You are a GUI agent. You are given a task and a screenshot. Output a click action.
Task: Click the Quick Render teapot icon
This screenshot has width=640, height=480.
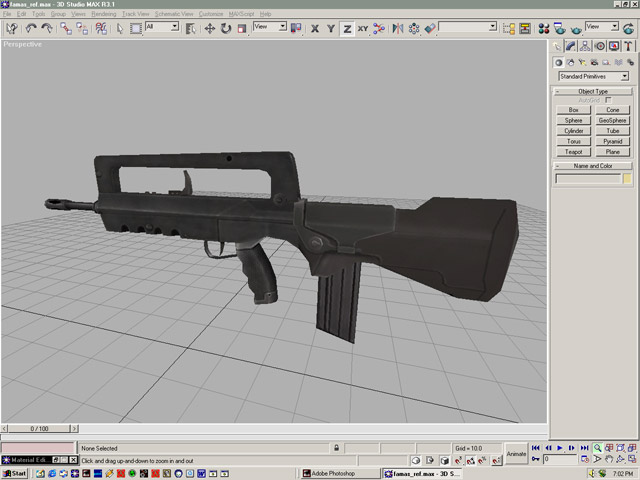click(x=576, y=29)
